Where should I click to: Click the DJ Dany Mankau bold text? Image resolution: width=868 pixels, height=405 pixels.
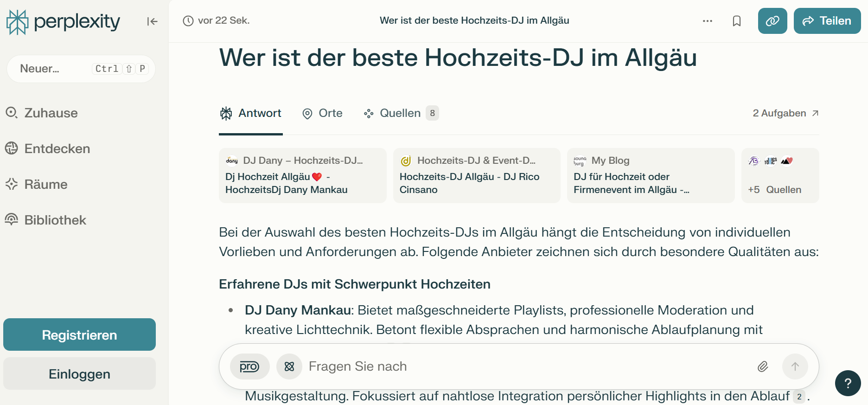click(x=298, y=310)
